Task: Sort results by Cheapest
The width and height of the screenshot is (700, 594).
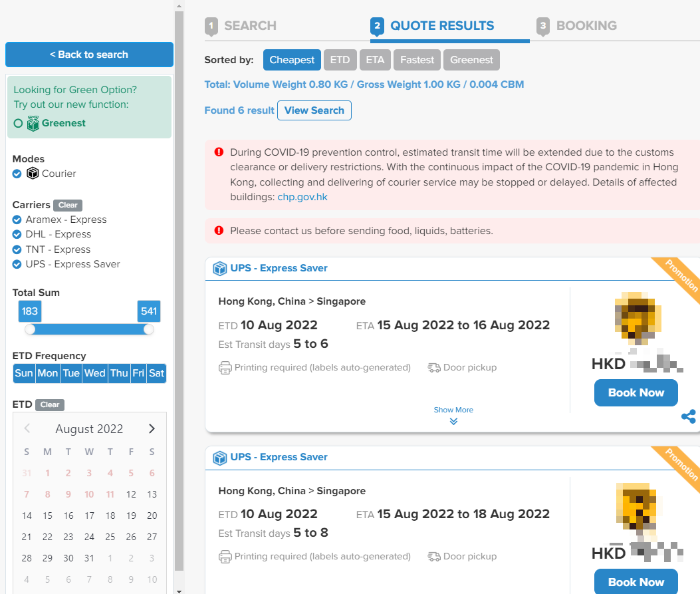Action: pos(292,60)
